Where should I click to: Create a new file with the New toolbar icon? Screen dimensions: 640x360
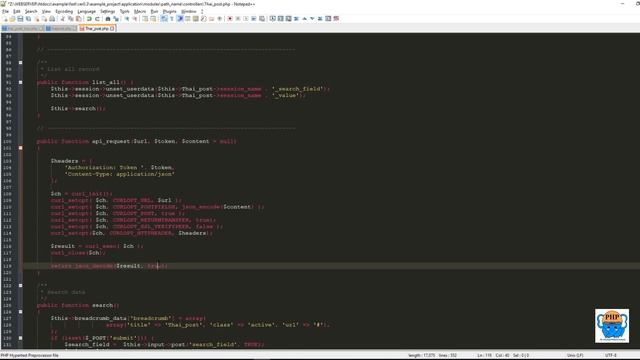click(x=5, y=19)
